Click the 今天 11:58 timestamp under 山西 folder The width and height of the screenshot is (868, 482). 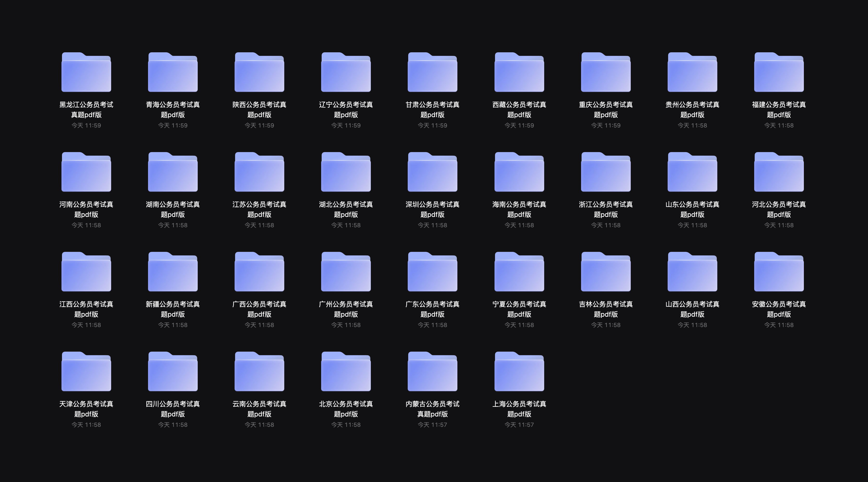pyautogui.click(x=692, y=325)
